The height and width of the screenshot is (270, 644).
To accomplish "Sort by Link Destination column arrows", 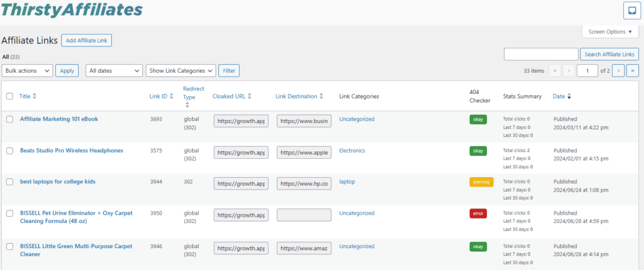I will click(x=321, y=97).
